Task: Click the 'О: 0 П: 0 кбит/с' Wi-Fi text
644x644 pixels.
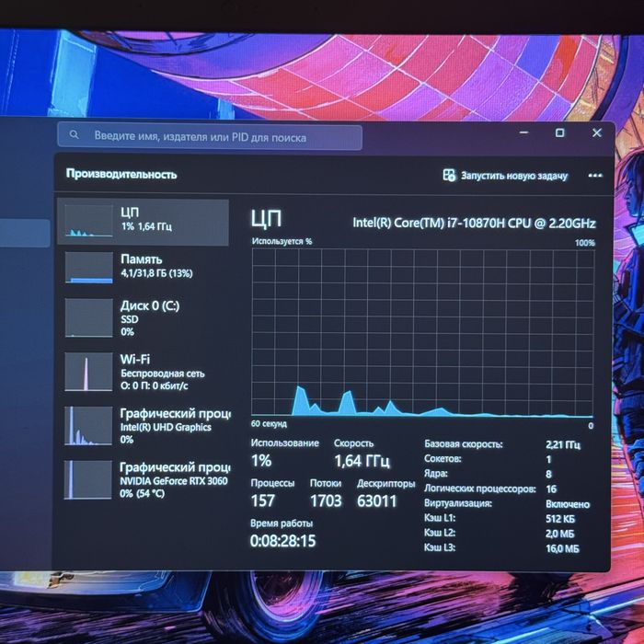Action: tap(155, 385)
